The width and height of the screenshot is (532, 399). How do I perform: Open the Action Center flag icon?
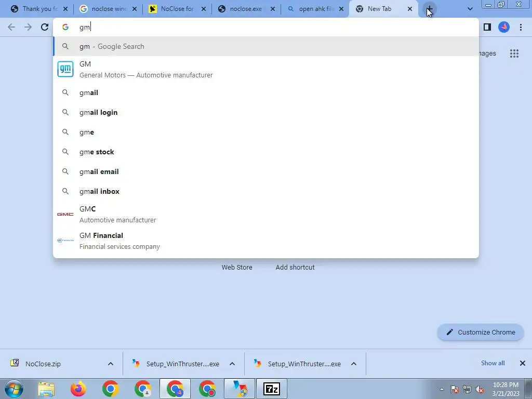tap(455, 390)
